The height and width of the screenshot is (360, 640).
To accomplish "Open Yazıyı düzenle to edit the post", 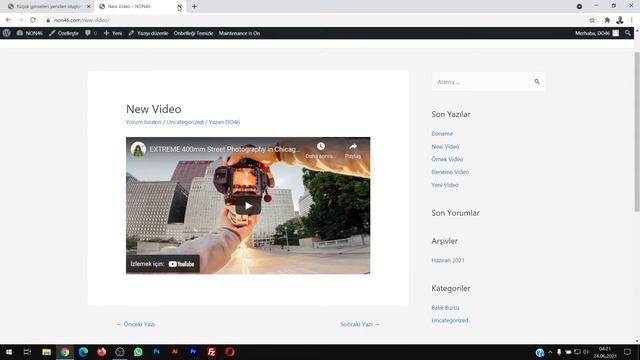I will pyautogui.click(x=148, y=33).
